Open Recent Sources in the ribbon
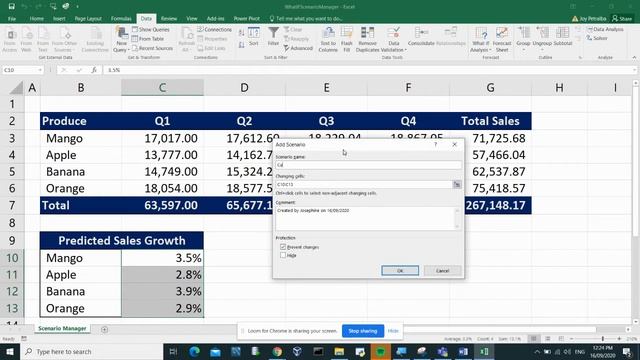Screen dimensions: 640x360 click(x=152, y=48)
